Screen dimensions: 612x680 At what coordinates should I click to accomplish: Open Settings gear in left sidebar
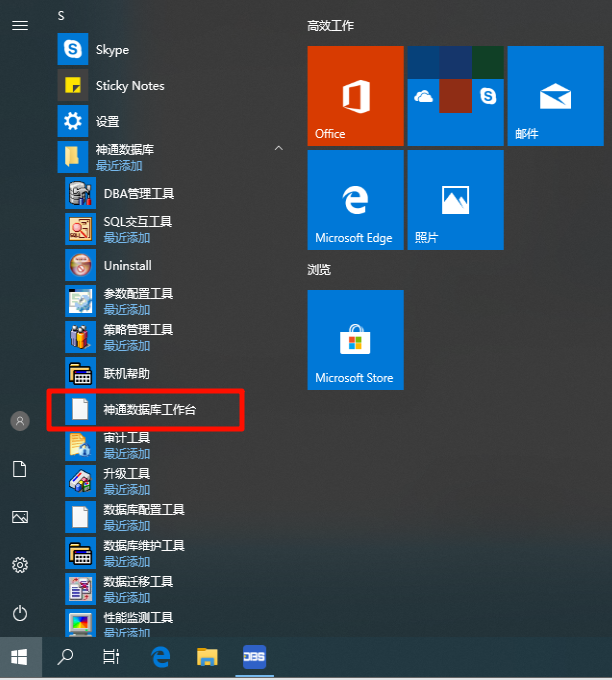point(20,565)
